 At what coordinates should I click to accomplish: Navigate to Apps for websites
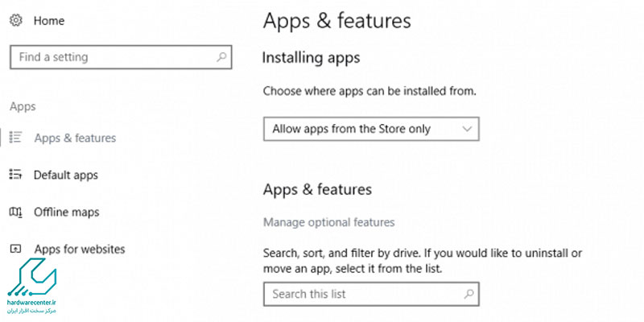click(x=80, y=249)
